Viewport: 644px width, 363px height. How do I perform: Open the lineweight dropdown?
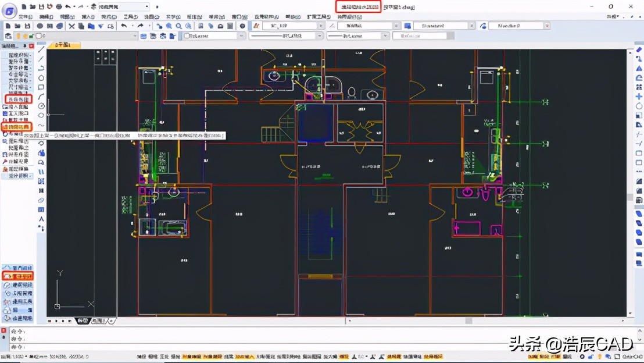(386, 36)
